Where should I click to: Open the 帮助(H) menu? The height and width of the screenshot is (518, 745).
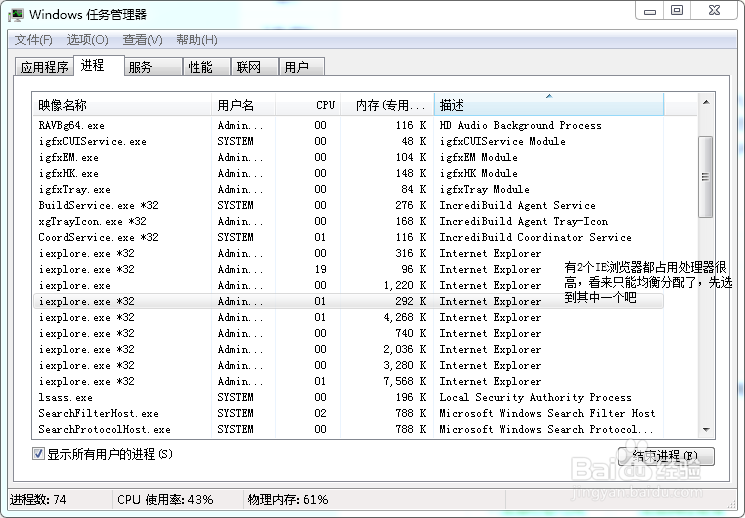click(197, 40)
